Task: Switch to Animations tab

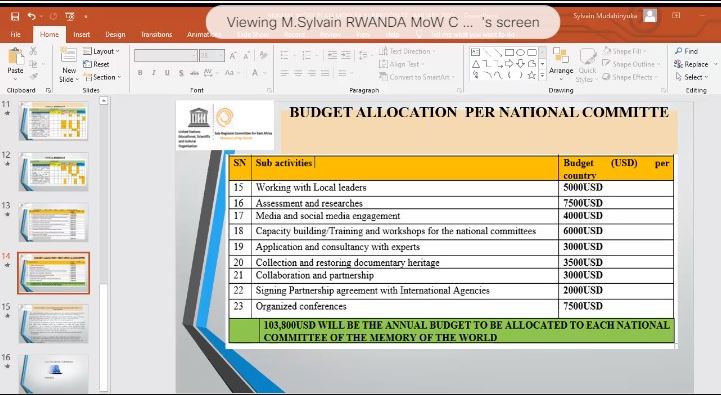Action: (x=204, y=34)
